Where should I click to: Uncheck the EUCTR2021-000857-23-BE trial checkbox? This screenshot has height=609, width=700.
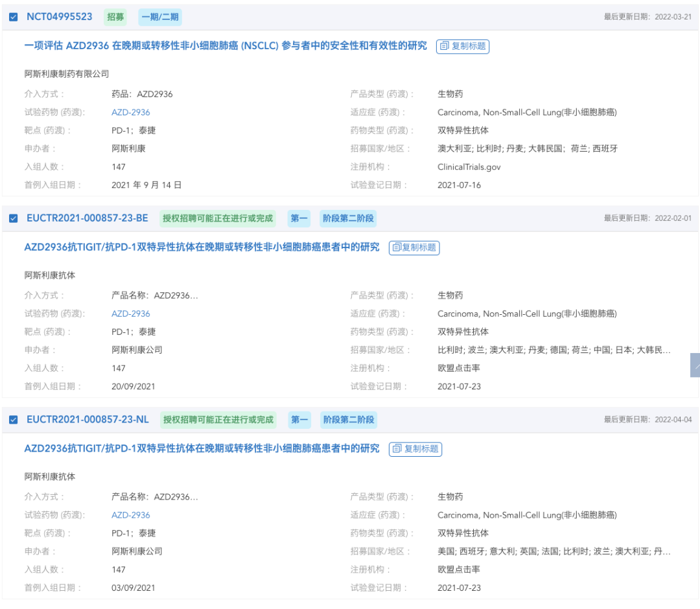pyautogui.click(x=14, y=218)
